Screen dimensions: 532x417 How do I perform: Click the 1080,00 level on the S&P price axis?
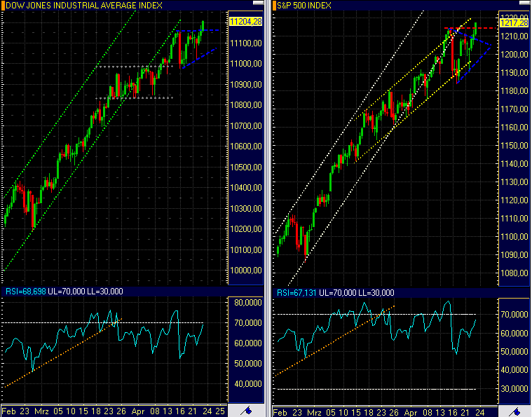point(514,273)
